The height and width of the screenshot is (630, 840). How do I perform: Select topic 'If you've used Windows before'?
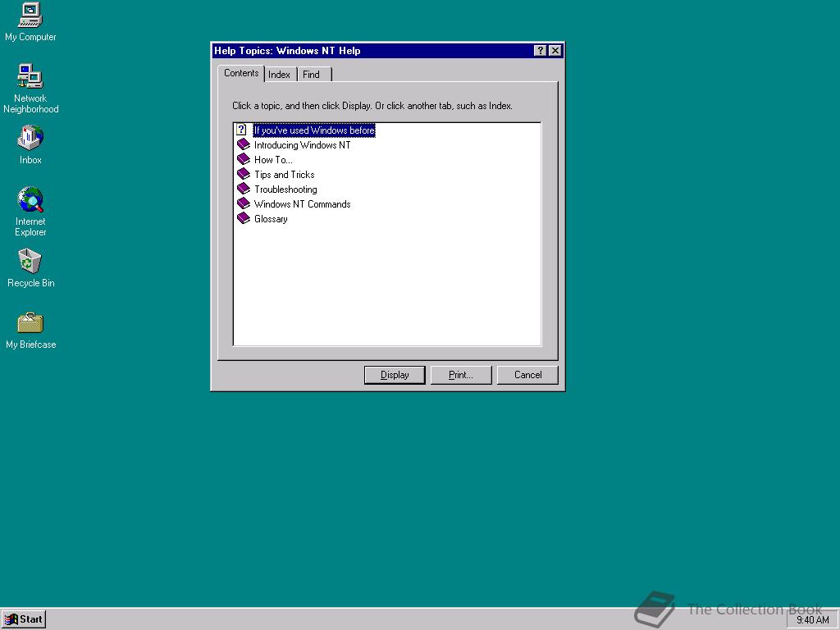tap(314, 130)
